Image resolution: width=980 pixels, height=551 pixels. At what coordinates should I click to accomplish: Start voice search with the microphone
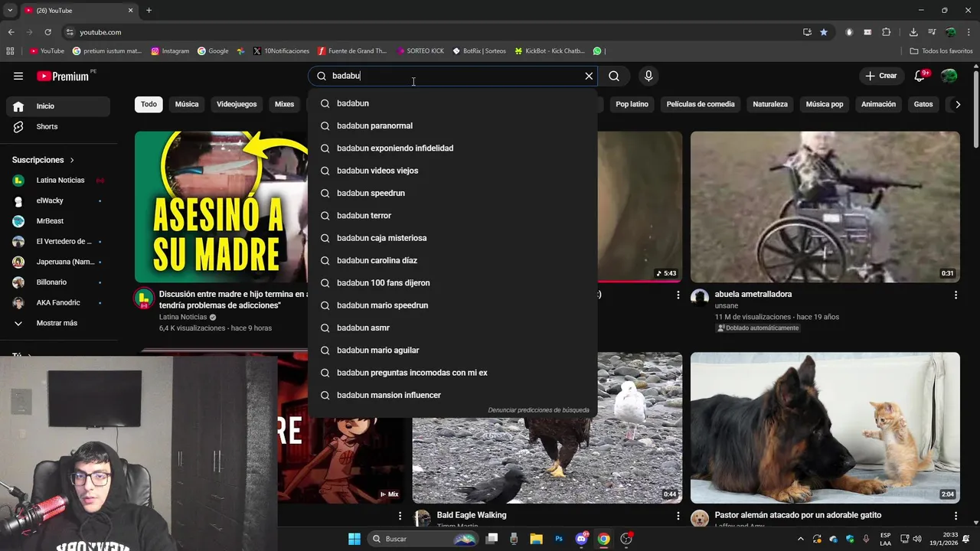pyautogui.click(x=648, y=76)
